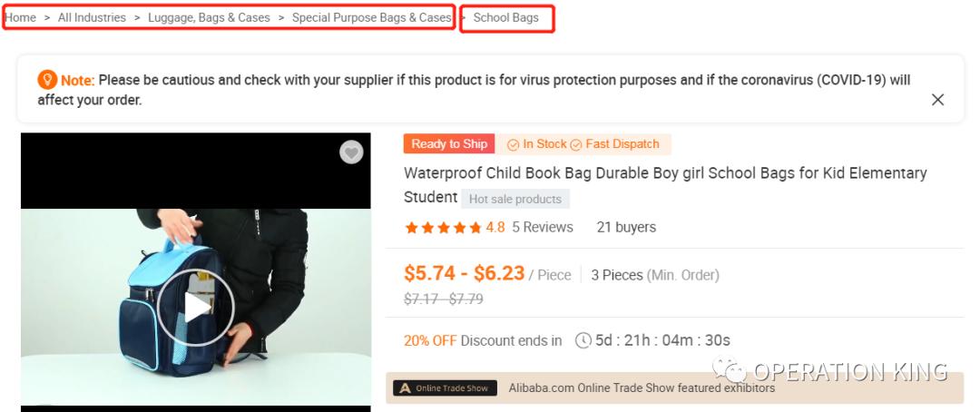Select School Bags breadcrumb category

[505, 17]
